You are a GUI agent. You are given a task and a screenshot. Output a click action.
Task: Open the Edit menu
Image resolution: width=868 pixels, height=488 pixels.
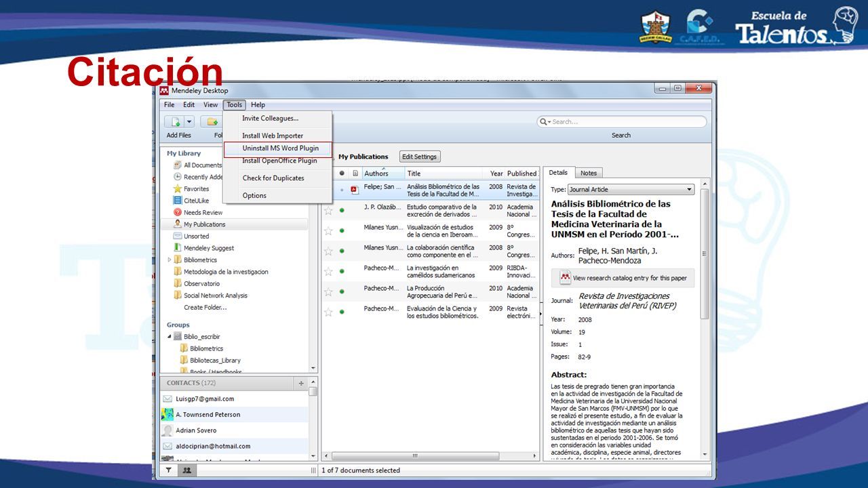tap(189, 104)
